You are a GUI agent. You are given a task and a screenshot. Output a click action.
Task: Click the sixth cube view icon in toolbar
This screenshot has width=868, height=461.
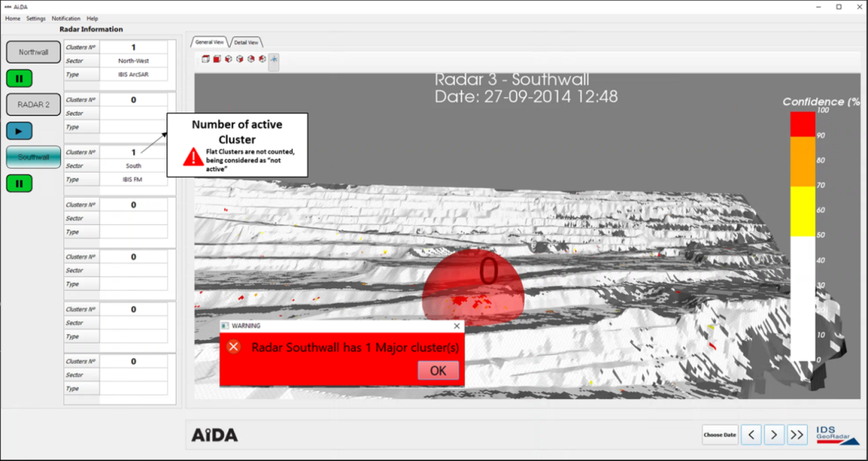pos(262,59)
